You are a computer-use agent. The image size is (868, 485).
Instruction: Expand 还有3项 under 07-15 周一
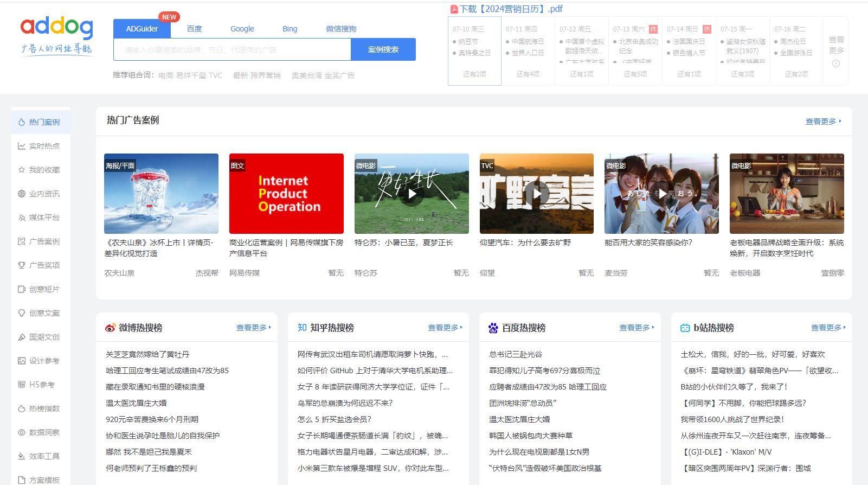[742, 74]
